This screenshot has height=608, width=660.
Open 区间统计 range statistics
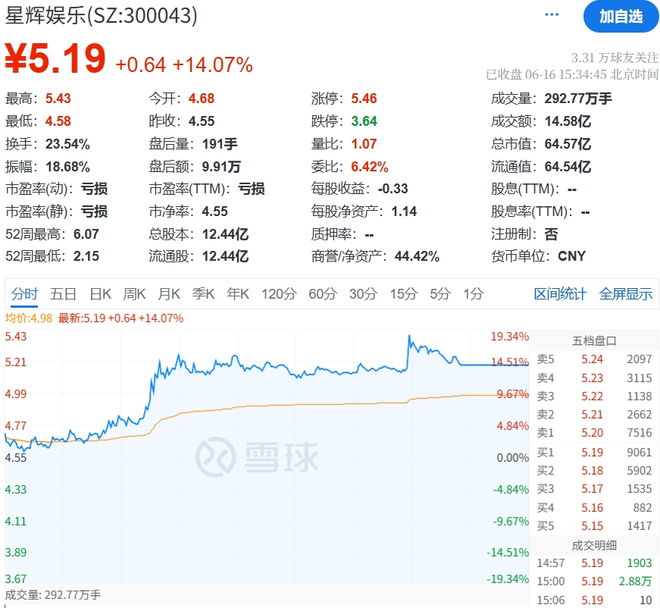[560, 293]
